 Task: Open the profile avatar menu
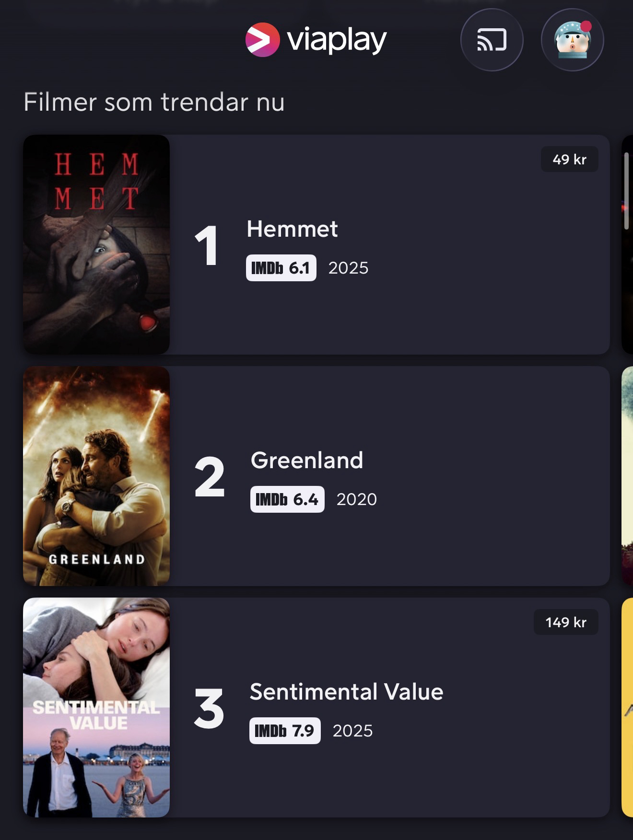pos(572,40)
